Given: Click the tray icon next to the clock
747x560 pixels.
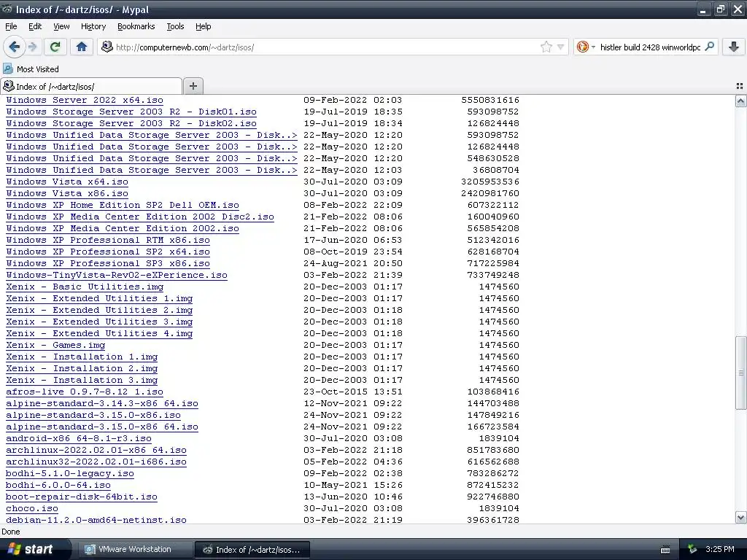Looking at the screenshot, I should coord(692,550).
